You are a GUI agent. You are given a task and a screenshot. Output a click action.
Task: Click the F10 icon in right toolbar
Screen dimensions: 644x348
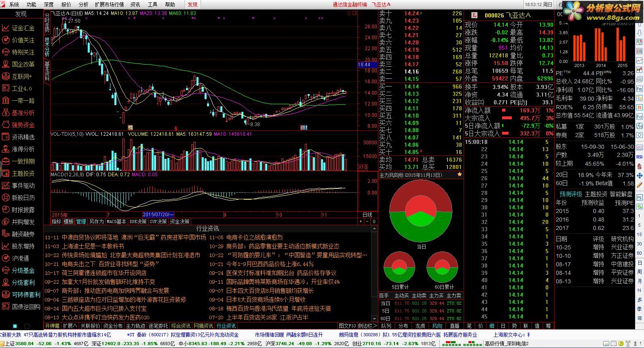(x=640, y=89)
